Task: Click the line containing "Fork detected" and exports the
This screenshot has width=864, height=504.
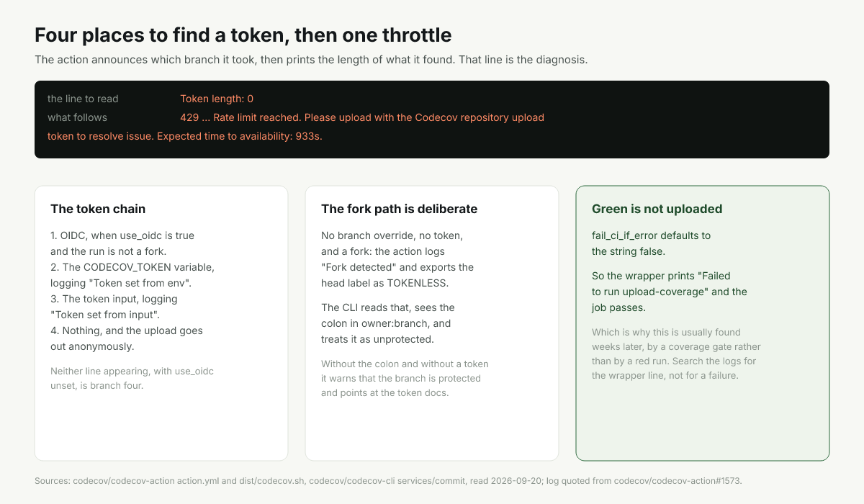Action: (397, 267)
